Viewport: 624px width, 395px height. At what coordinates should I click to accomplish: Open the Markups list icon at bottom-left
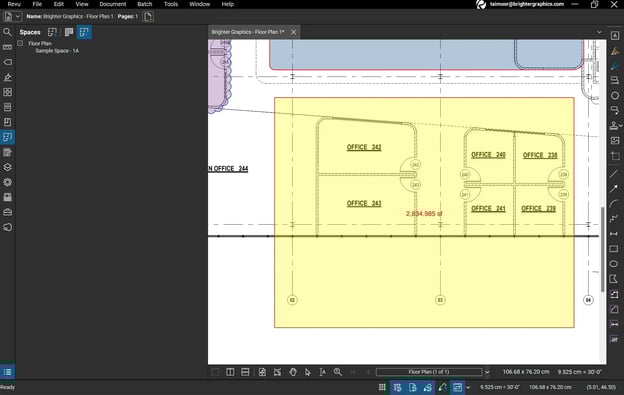(x=7, y=372)
